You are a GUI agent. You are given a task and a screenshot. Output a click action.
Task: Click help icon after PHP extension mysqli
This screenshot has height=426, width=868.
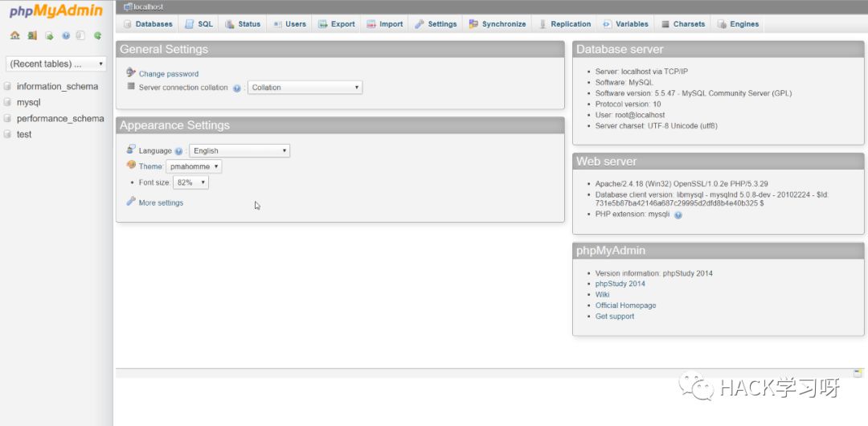click(678, 215)
